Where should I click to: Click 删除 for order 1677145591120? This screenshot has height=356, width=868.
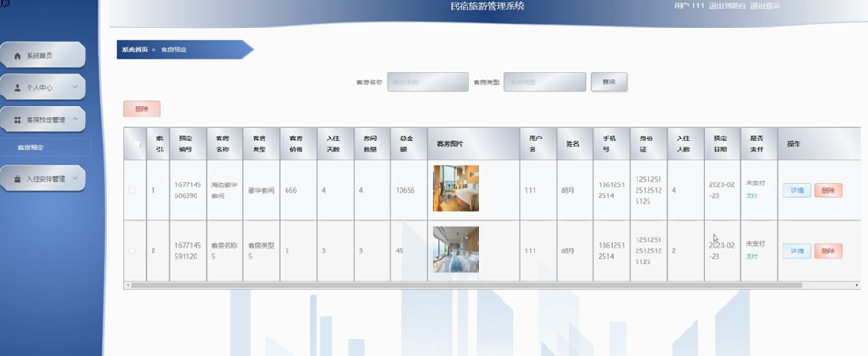[x=829, y=251]
